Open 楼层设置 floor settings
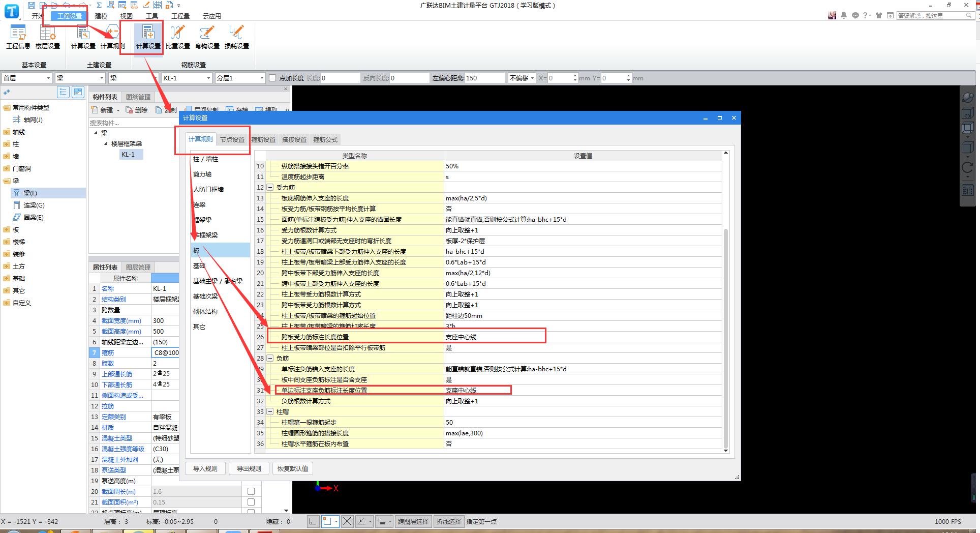 tap(48, 38)
